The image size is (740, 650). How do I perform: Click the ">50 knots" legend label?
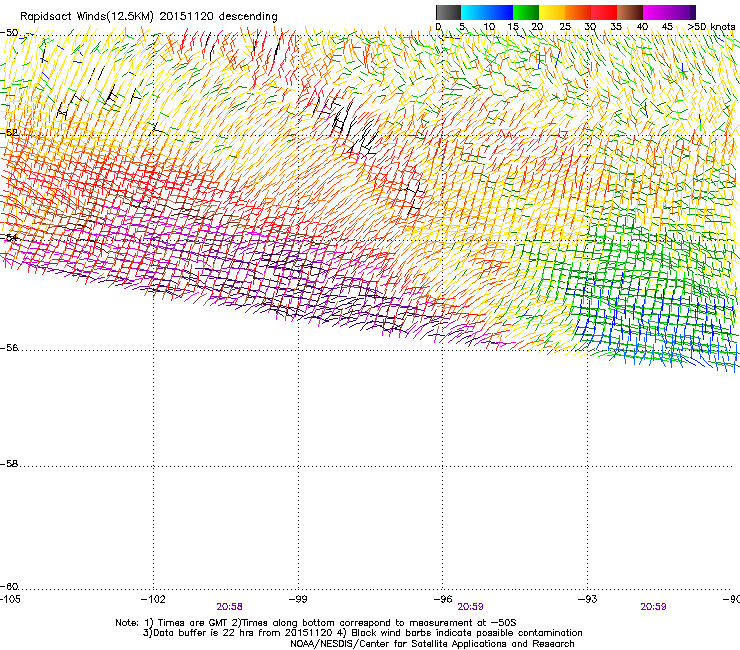(711, 26)
